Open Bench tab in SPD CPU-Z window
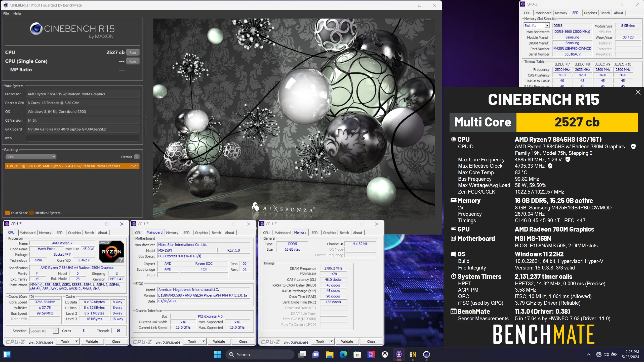Image resolution: width=644 pixels, height=362 pixels. pyautogui.click(x=605, y=13)
